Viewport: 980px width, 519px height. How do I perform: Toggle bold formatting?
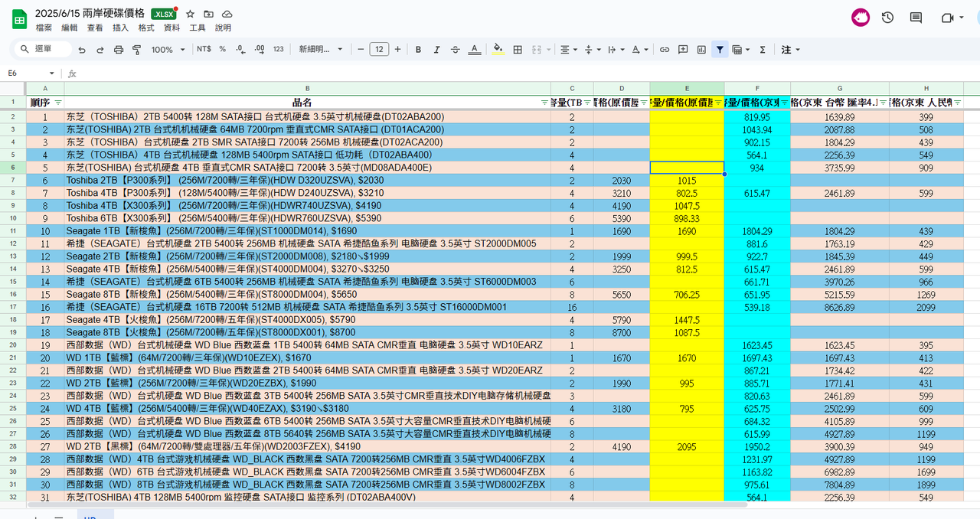[419, 49]
